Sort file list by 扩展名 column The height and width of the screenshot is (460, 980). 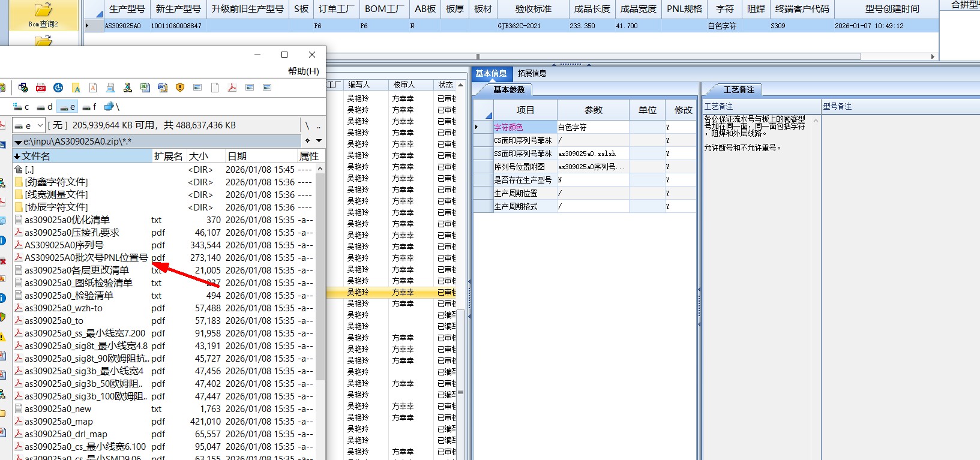(x=169, y=156)
